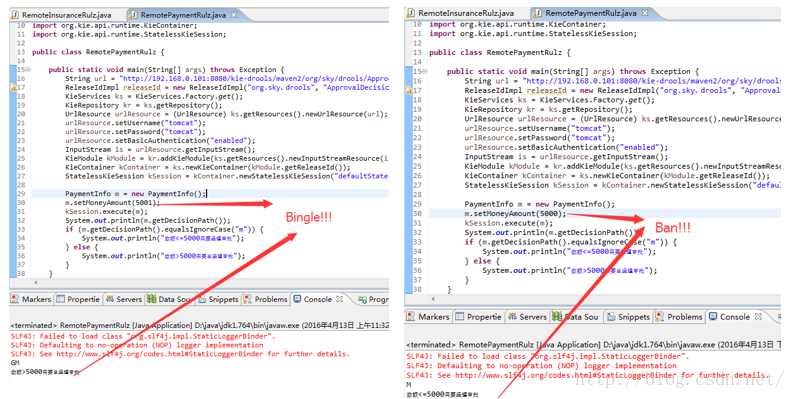Screen dimensions: 796x399
Task: Click Data Source view icon in left screenshot
Action: 151,299
